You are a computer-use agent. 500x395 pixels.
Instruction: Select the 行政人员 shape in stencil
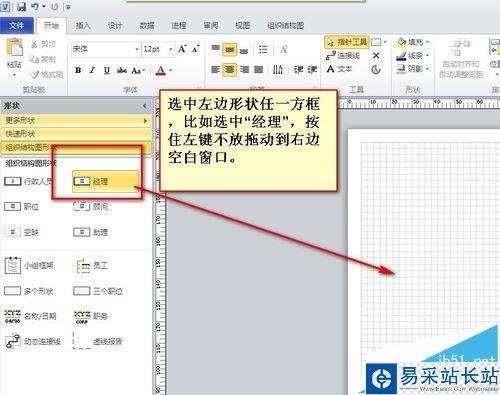tap(29, 181)
